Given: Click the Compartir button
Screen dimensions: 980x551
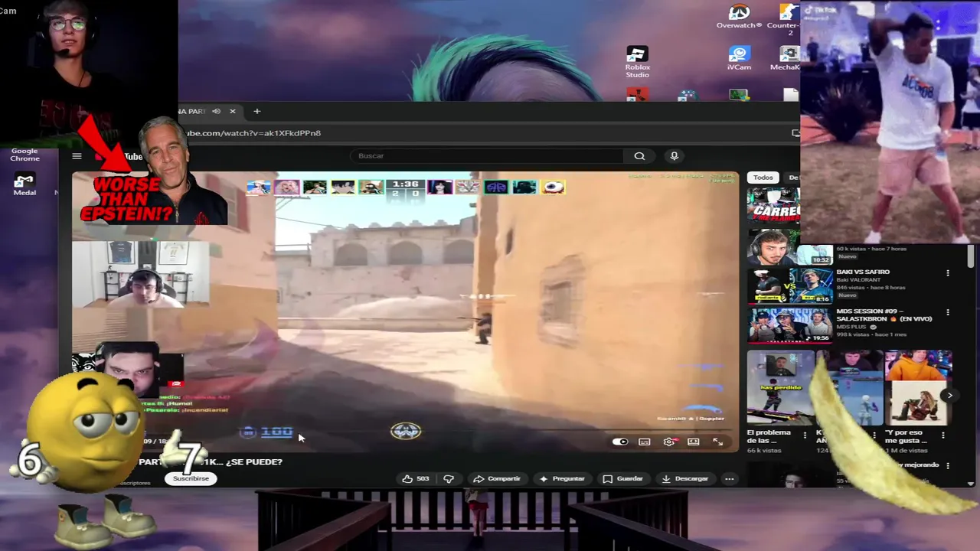Looking at the screenshot, I should [496, 478].
